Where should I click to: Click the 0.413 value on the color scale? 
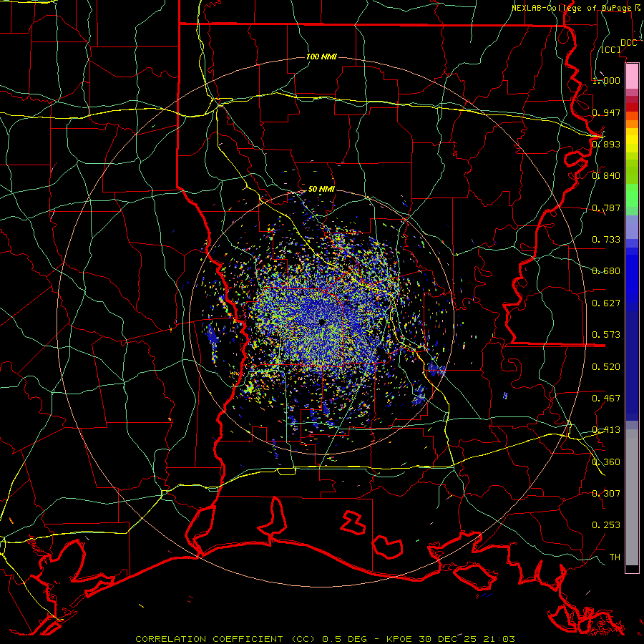tap(606, 430)
